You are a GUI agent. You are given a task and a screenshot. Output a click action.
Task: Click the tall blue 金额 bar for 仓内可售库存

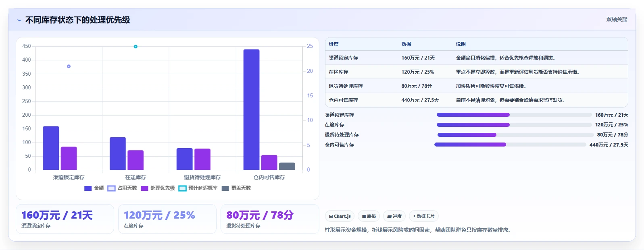251,110
